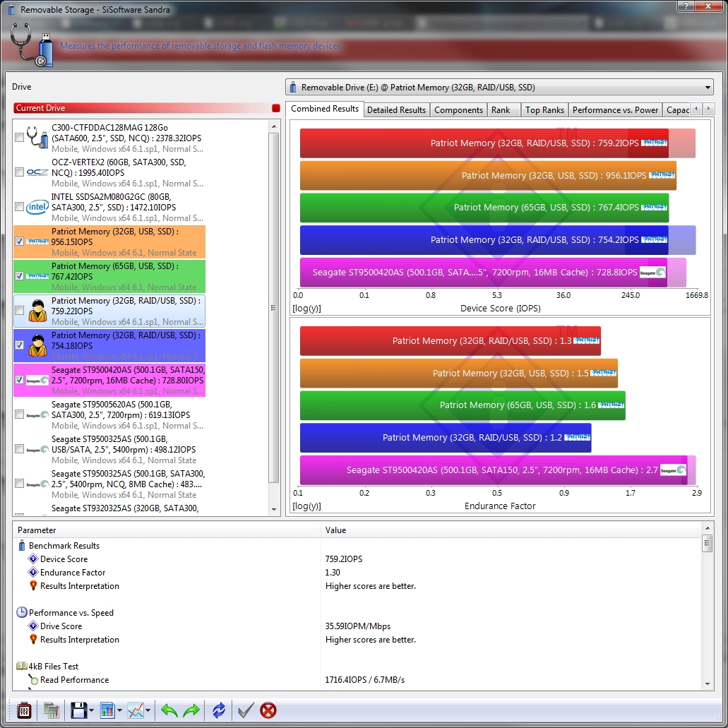The width and height of the screenshot is (728, 728).
Task: Uncheck Seagate ST9500420AS checkbox
Action: [19, 380]
